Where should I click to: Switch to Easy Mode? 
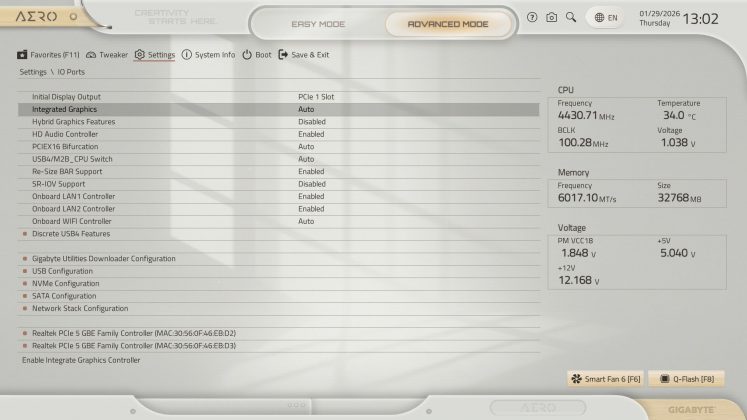pyautogui.click(x=318, y=24)
